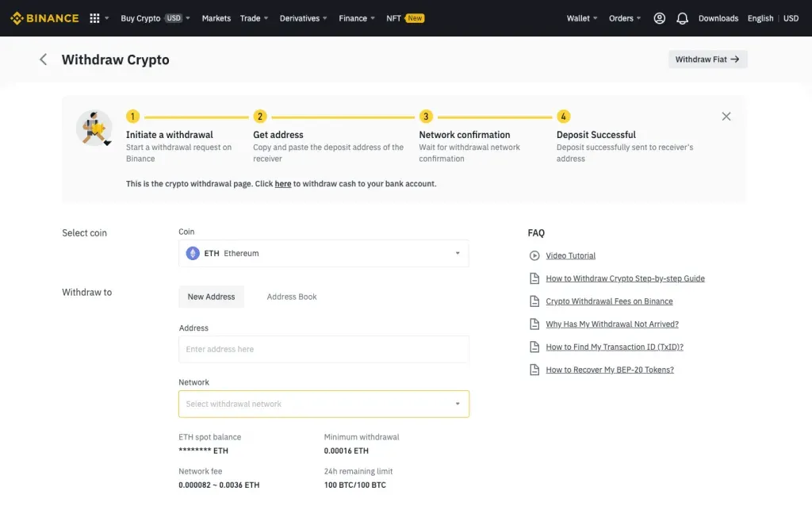Click the Deposit Successful step heading

(596, 135)
